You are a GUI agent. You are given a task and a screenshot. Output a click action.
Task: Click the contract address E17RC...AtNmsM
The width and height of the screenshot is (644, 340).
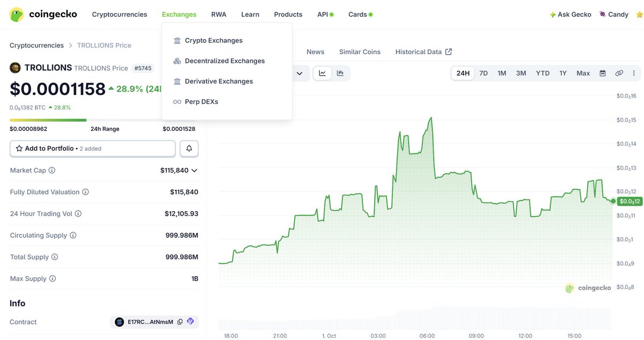coord(150,322)
